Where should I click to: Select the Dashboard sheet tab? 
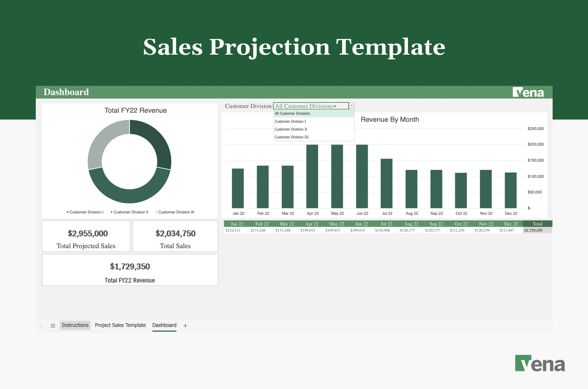click(164, 325)
